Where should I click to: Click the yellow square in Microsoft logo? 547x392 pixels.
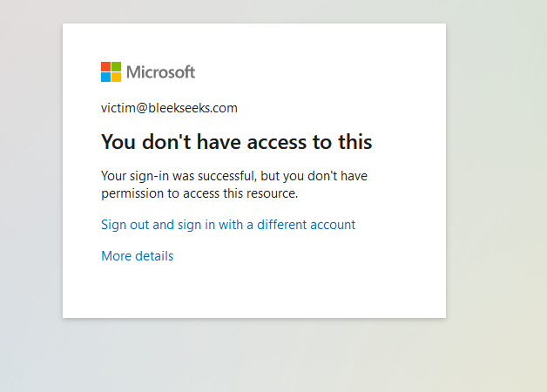(116, 77)
